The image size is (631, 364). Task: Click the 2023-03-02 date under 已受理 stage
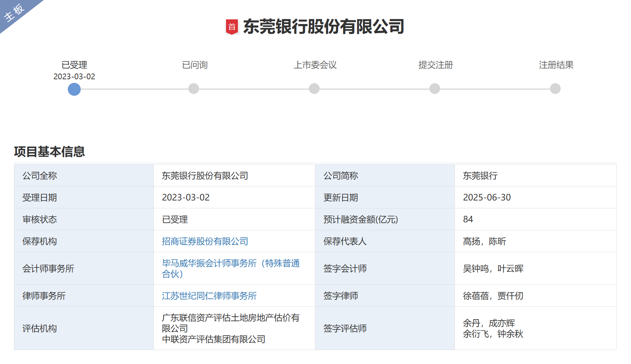(x=74, y=76)
